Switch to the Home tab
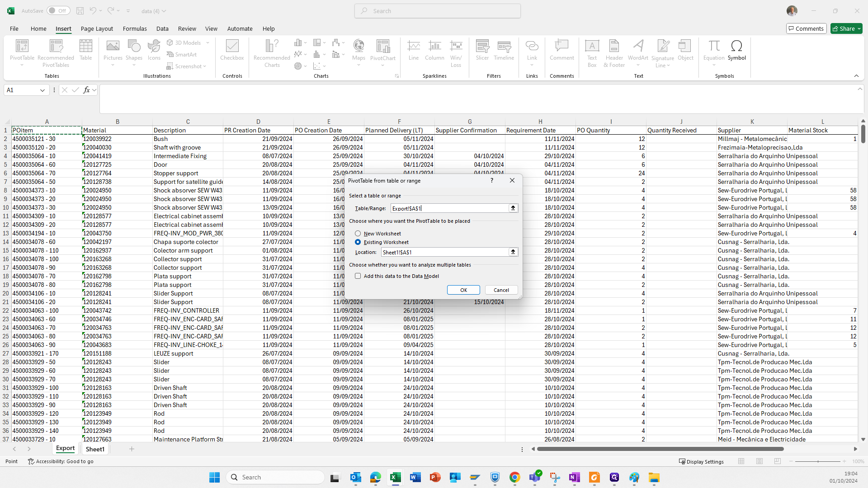868x488 pixels. tap(38, 28)
